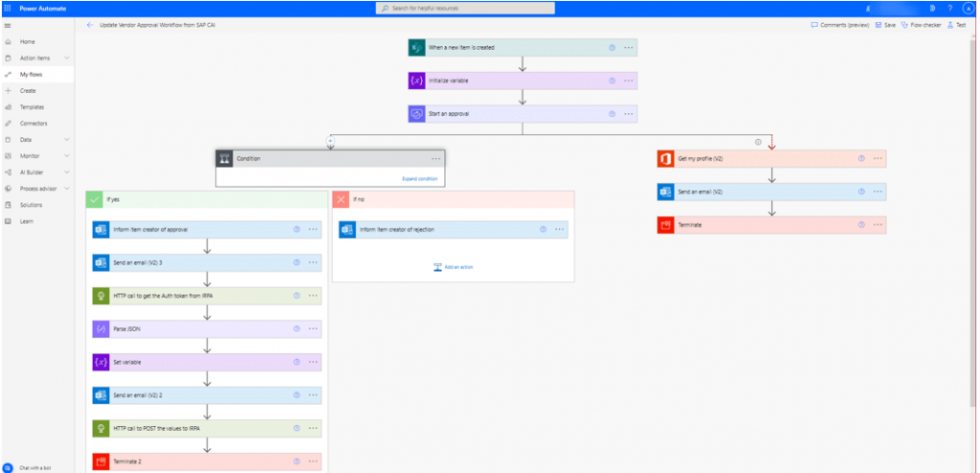
Task: Click the search for helpful resources box
Action: click(x=465, y=8)
